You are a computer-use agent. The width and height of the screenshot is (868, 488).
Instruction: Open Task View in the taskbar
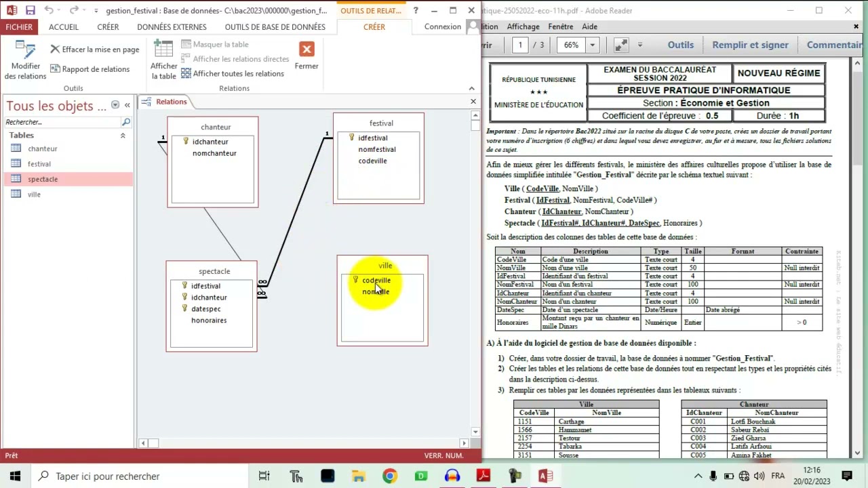[x=264, y=476]
